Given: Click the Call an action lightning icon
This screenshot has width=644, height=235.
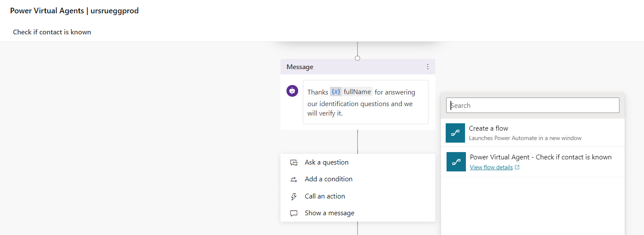Looking at the screenshot, I should (294, 196).
